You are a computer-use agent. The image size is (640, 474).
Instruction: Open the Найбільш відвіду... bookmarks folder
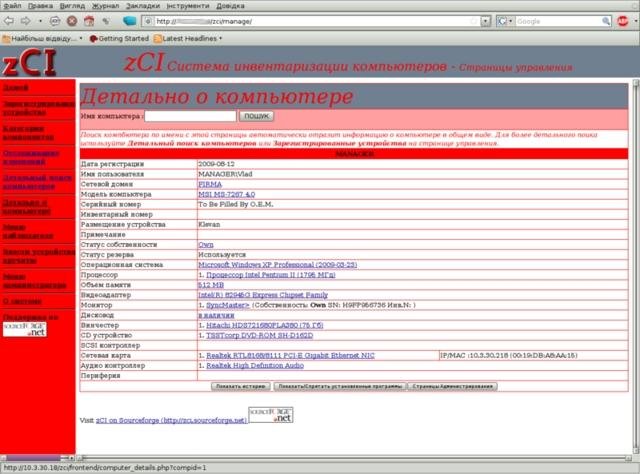[x=42, y=38]
